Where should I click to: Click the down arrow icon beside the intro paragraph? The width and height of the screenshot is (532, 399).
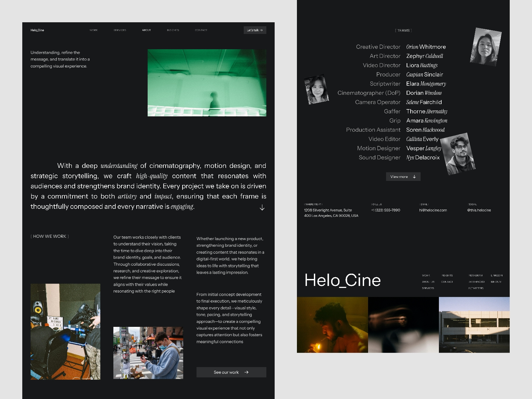tap(262, 207)
